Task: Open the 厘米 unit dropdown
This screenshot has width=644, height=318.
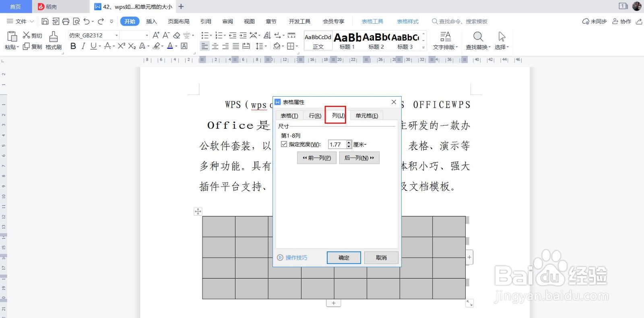Action: click(360, 145)
